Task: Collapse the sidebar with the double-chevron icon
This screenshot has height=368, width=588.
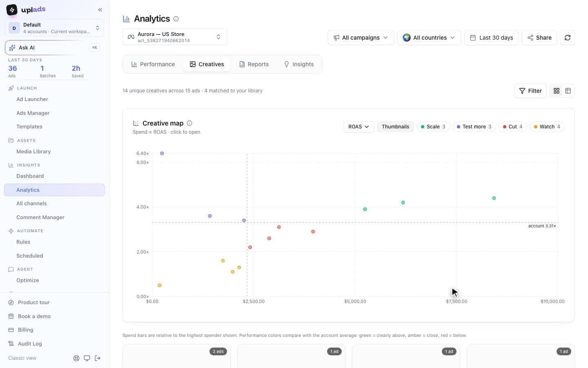Action: [x=100, y=10]
